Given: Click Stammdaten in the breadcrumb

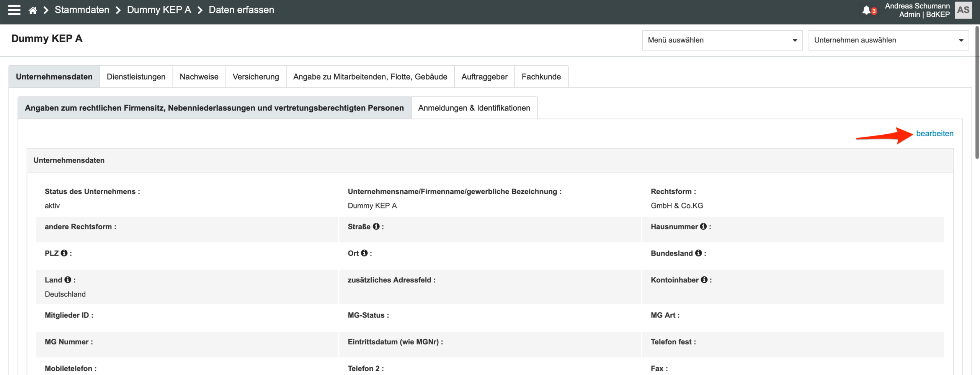Looking at the screenshot, I should (x=82, y=10).
